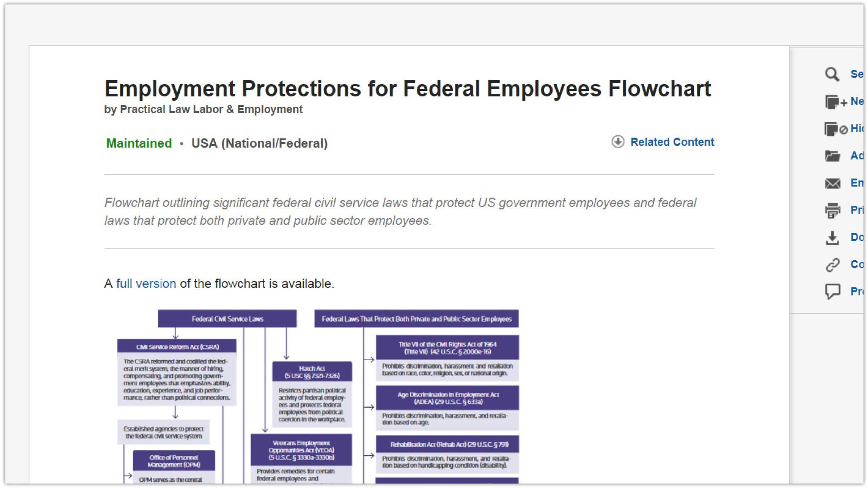
Task: Click the add to folder icon
Action: pos(832,156)
